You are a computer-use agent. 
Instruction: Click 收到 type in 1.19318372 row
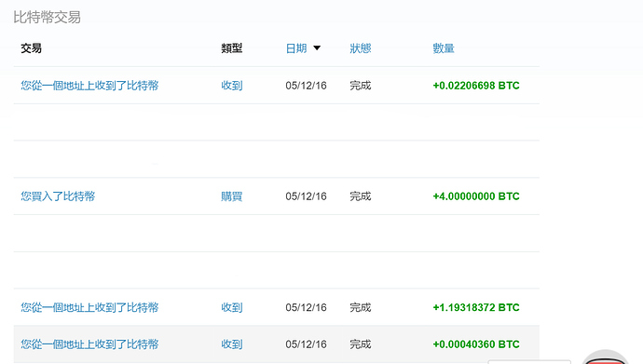tap(232, 307)
